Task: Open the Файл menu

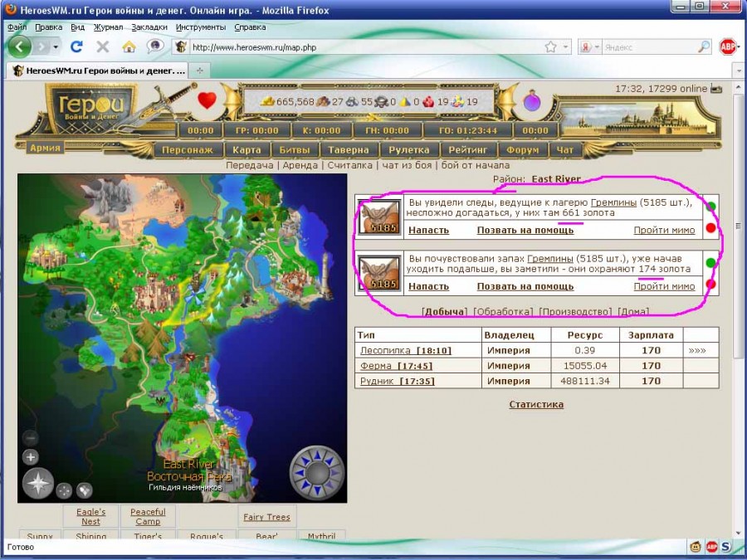Action: tap(17, 27)
